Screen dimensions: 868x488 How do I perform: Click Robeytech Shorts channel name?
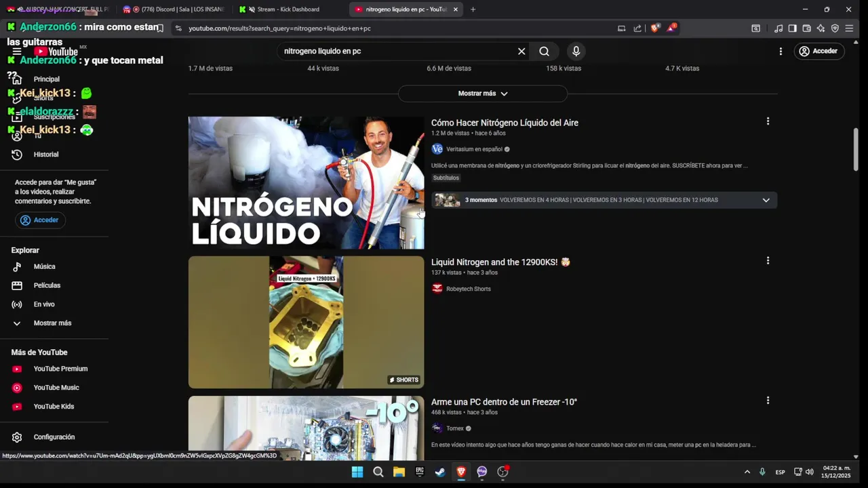point(468,289)
